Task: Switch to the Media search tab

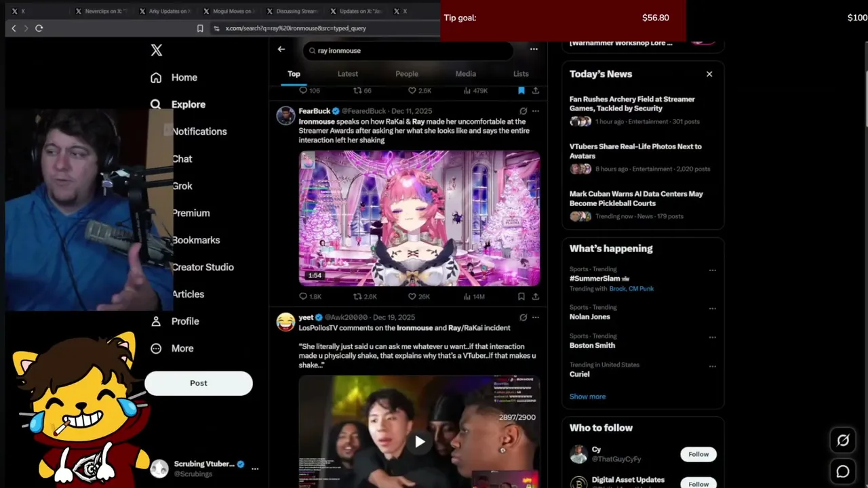Action: tap(466, 74)
